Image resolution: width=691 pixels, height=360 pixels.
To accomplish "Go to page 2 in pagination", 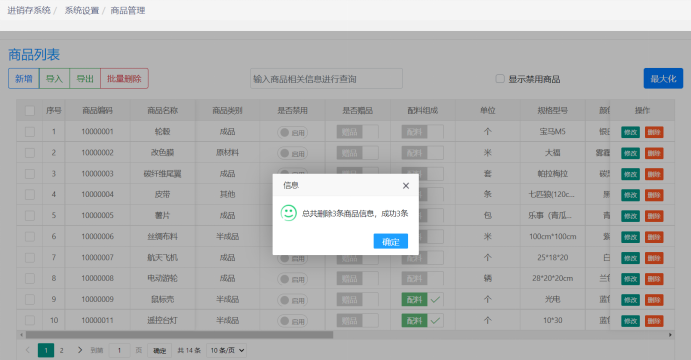I will point(62,350).
